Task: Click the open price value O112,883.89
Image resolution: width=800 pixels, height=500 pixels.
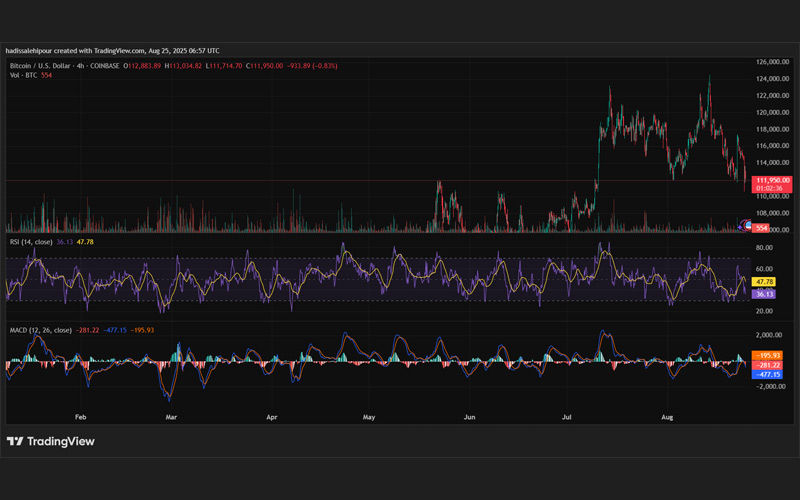Action: 142,66
